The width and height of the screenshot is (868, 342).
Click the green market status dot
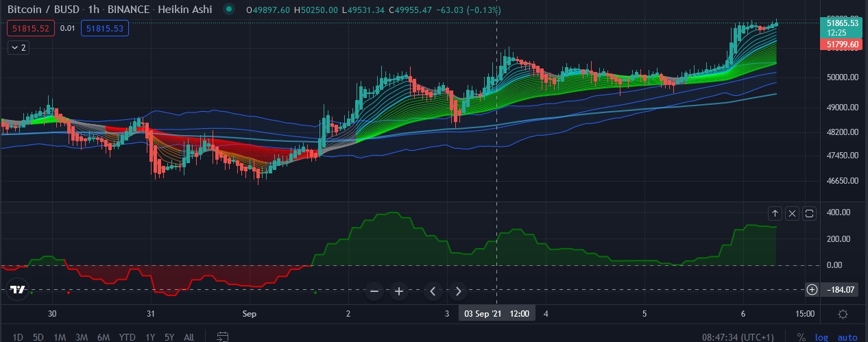pos(229,10)
